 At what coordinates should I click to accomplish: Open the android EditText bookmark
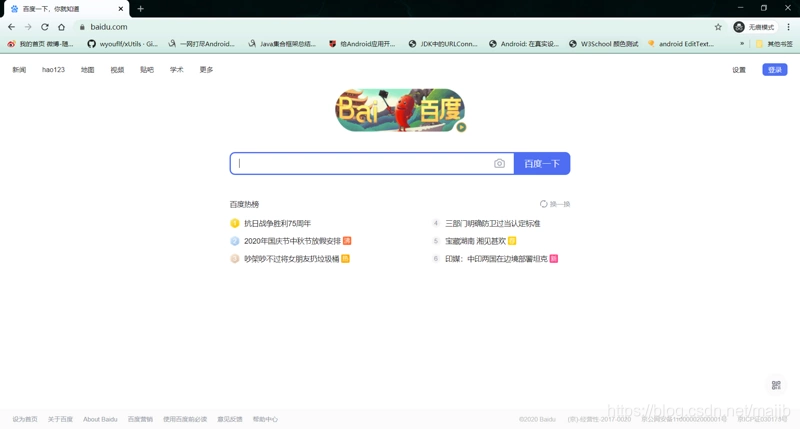[x=681, y=44]
